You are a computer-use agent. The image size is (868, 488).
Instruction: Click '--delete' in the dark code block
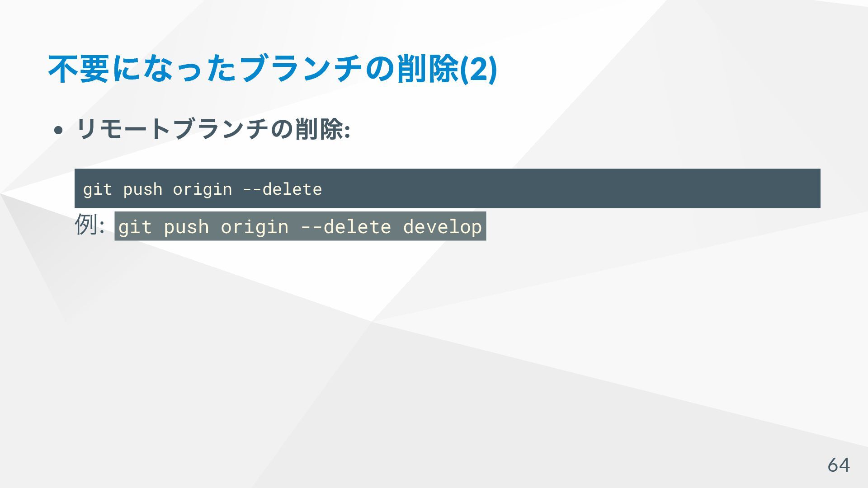pos(282,189)
